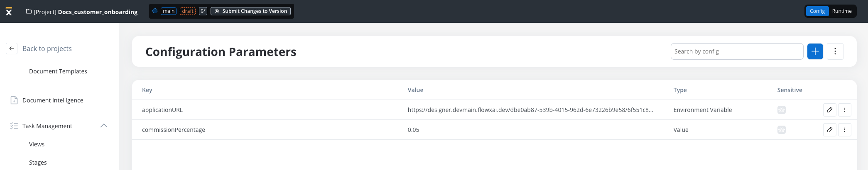Click the blue plus add parameter button
The height and width of the screenshot is (170, 868).
point(815,51)
